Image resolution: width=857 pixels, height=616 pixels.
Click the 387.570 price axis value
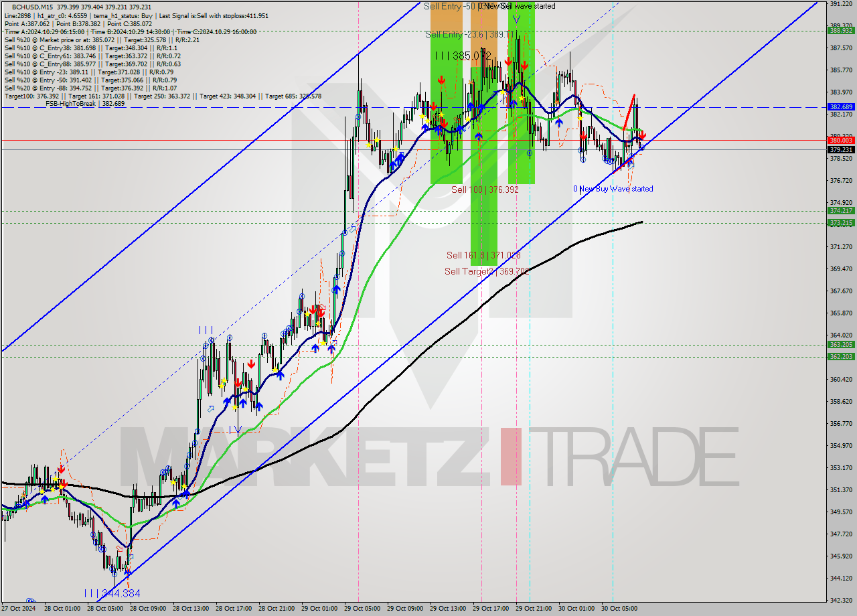click(x=841, y=48)
